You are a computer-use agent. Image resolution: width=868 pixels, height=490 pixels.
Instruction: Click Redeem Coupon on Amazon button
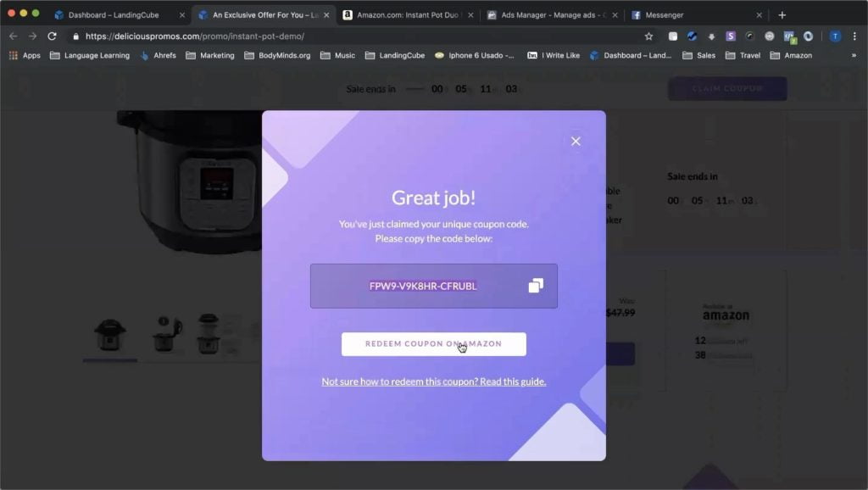pos(433,344)
